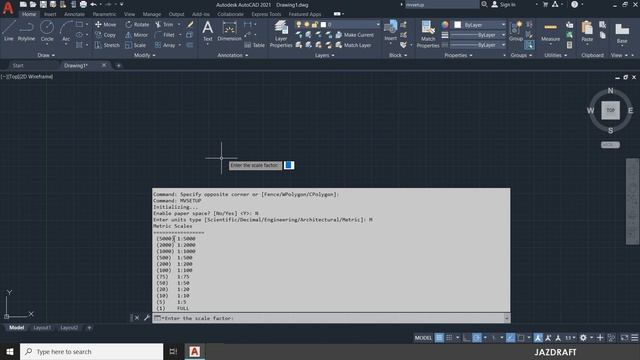Toggle the drawing grid display in status bar
The image size is (640, 360).
click(x=439, y=338)
